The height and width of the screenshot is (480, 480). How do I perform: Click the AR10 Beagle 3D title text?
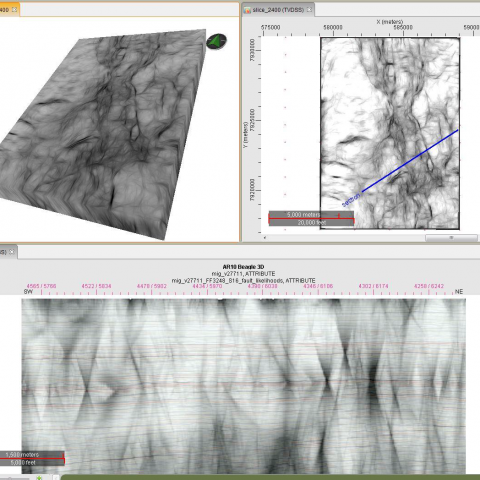click(x=243, y=267)
